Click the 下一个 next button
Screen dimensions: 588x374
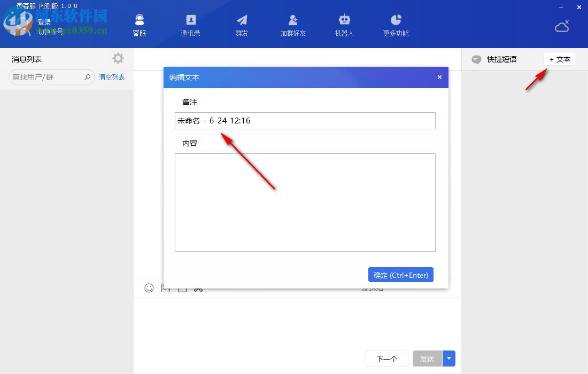386,359
